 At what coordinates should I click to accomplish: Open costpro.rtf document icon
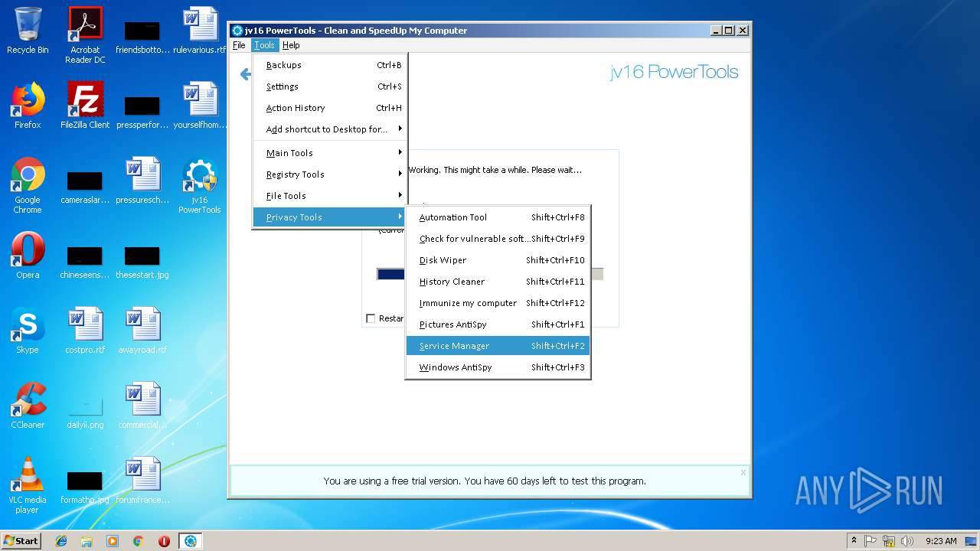85,331
